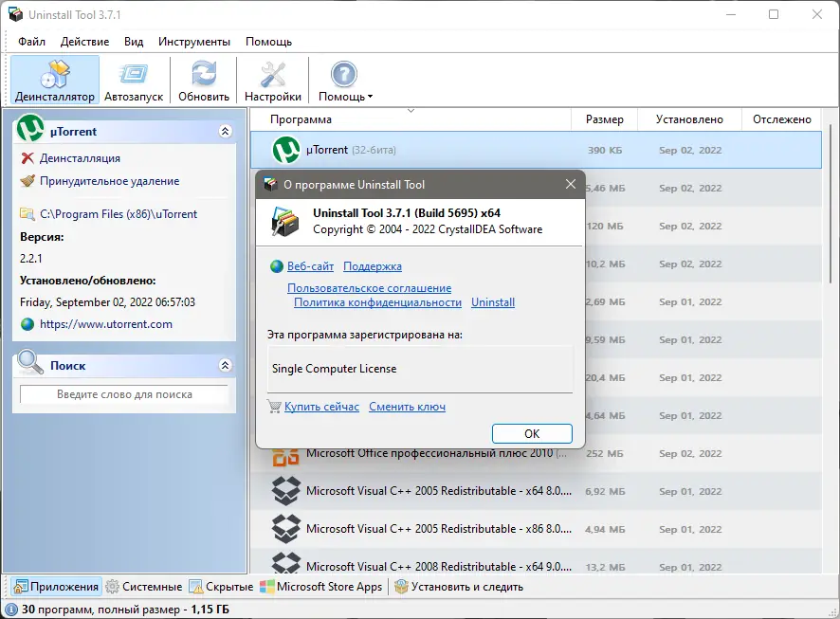Click the red X Деинсталляция icon
This screenshot has width=840, height=619.
coord(27,158)
